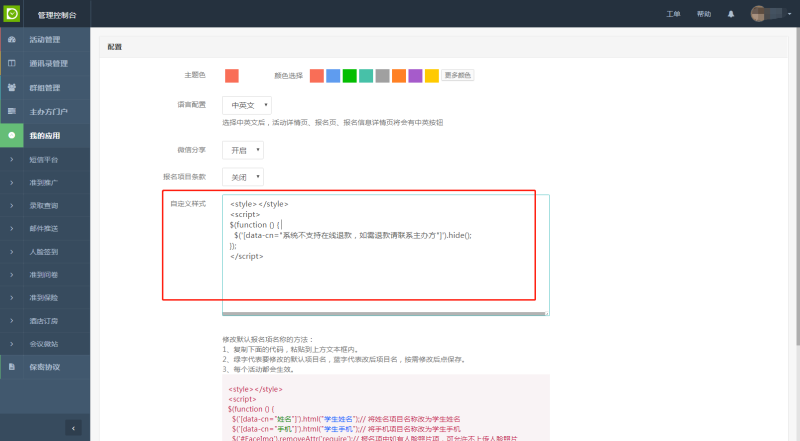Choose the teal color swatch
This screenshot has width=800, height=441.
[366, 76]
